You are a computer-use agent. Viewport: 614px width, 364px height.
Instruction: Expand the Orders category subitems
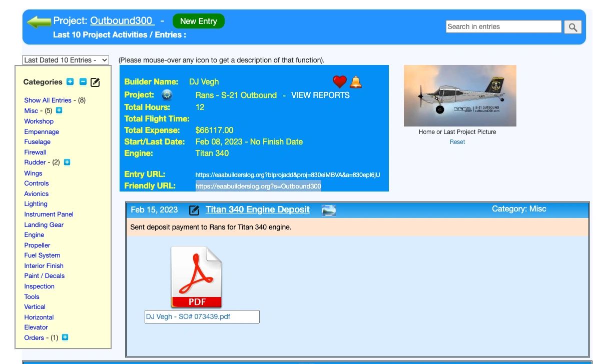pyautogui.click(x=65, y=337)
